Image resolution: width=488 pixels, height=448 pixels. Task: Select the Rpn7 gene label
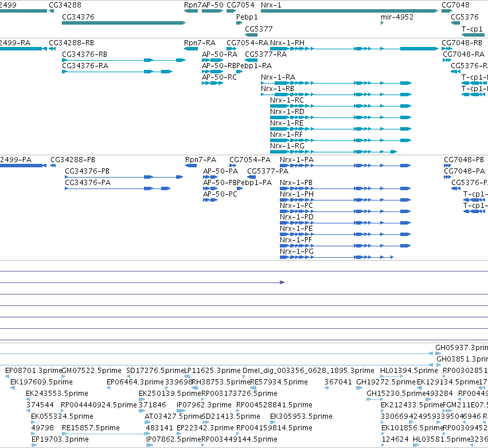(x=193, y=5)
